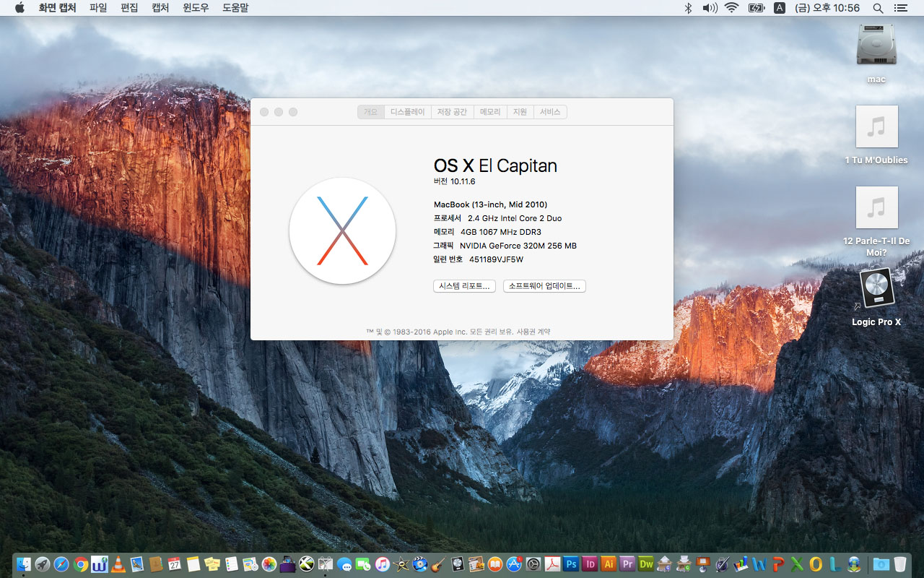Click the 소프트웨어 업데이트 button
Image resolution: width=924 pixels, height=578 pixels.
544,286
